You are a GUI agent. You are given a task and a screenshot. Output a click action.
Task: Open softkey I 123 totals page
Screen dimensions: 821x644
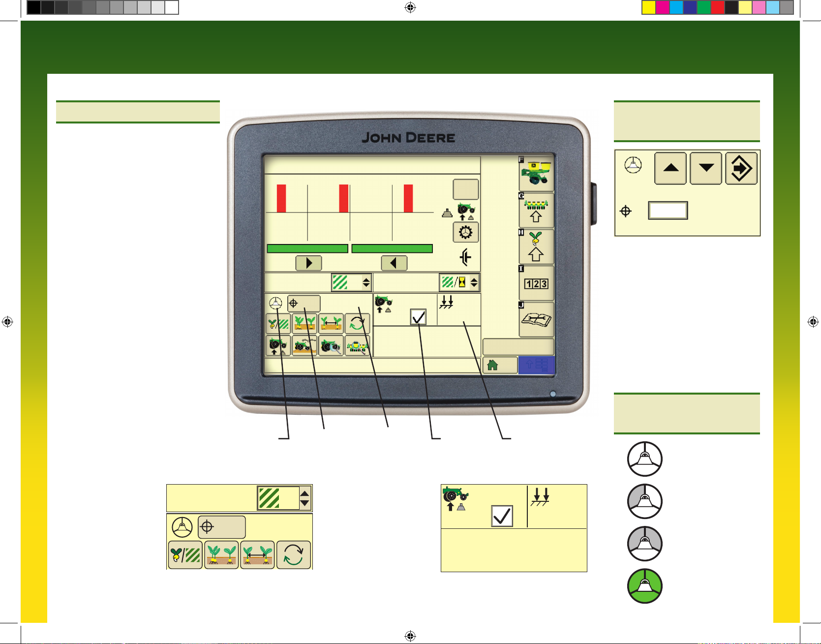(x=537, y=283)
